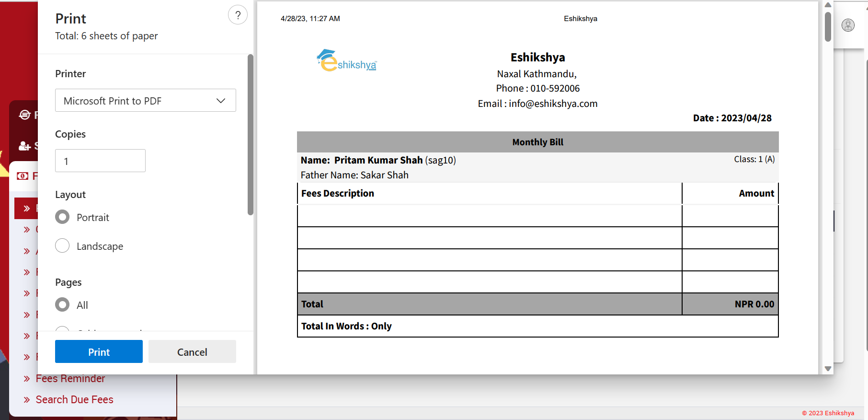Click the preview scroll-down arrow
Screen dimensions: 868x420
point(827,369)
